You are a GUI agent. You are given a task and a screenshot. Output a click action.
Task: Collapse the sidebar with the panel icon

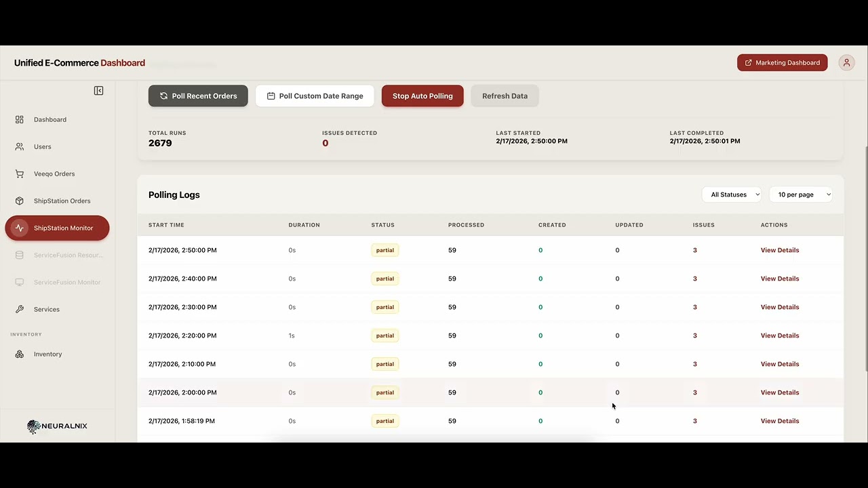[98, 91]
